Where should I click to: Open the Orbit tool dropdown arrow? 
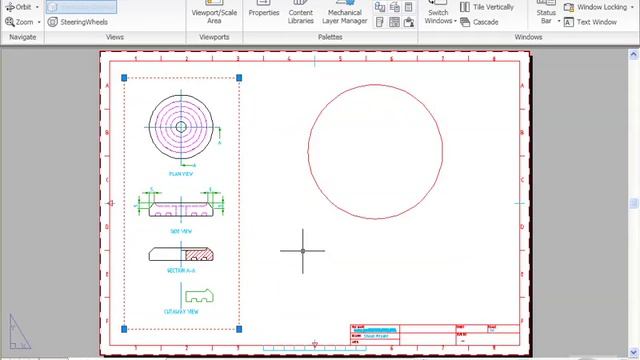38,7
